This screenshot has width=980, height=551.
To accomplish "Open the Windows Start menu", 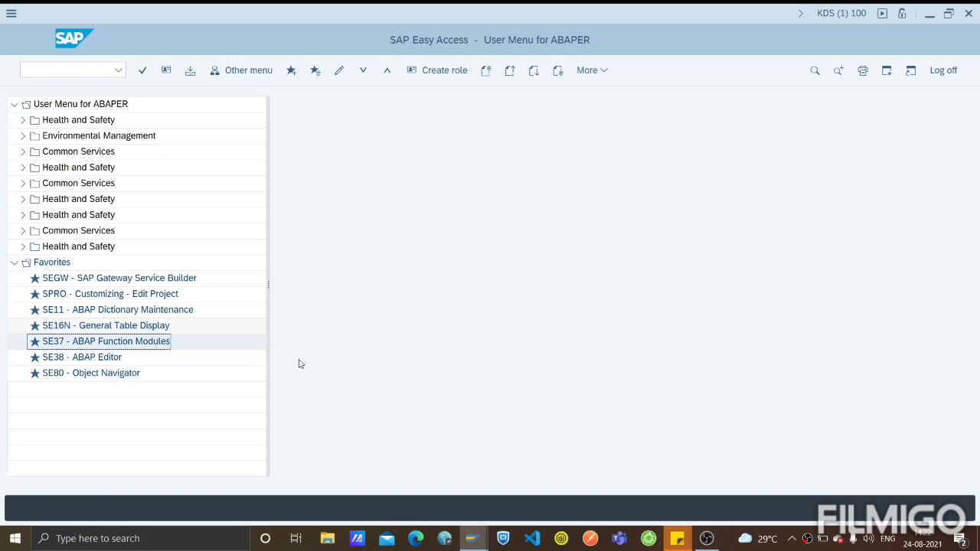I will (x=15, y=538).
